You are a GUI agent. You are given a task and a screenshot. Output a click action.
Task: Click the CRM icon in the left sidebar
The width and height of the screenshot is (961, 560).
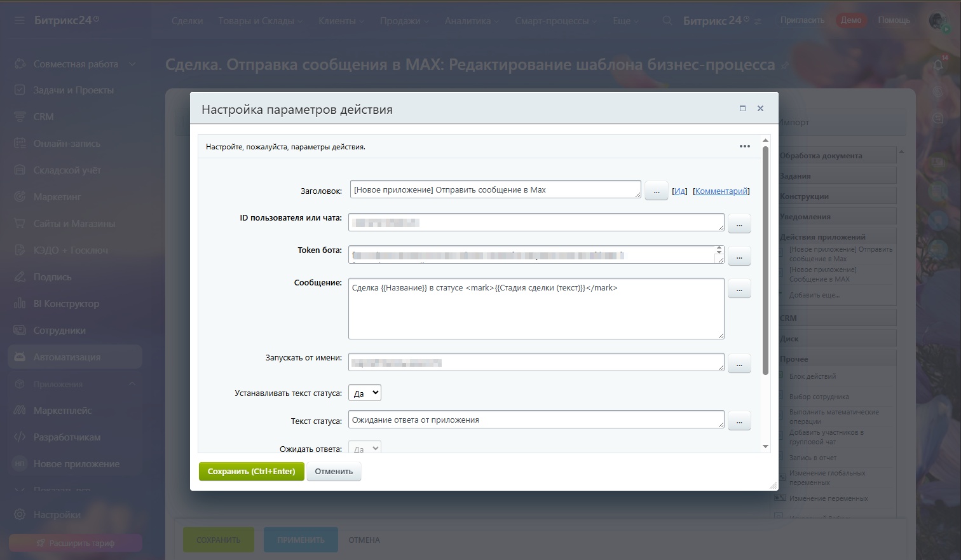click(x=20, y=117)
